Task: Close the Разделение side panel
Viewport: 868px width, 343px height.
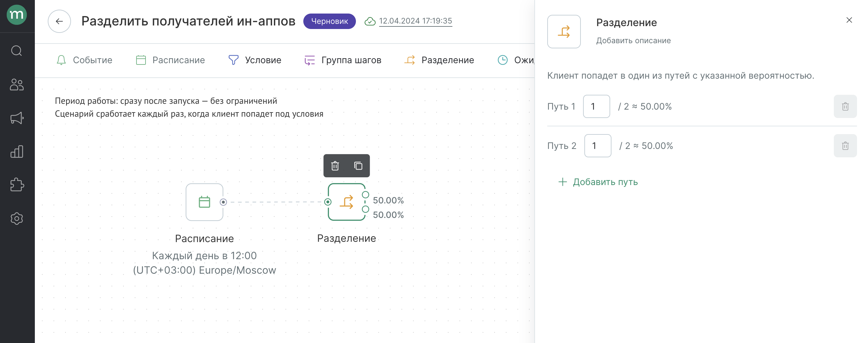Action: tap(849, 20)
